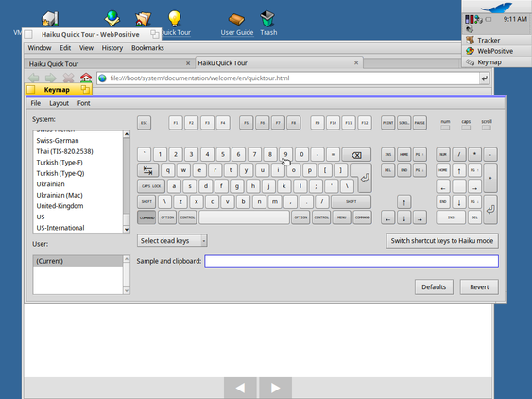
Task: Open the Layout menu in Keymap
Action: (59, 103)
